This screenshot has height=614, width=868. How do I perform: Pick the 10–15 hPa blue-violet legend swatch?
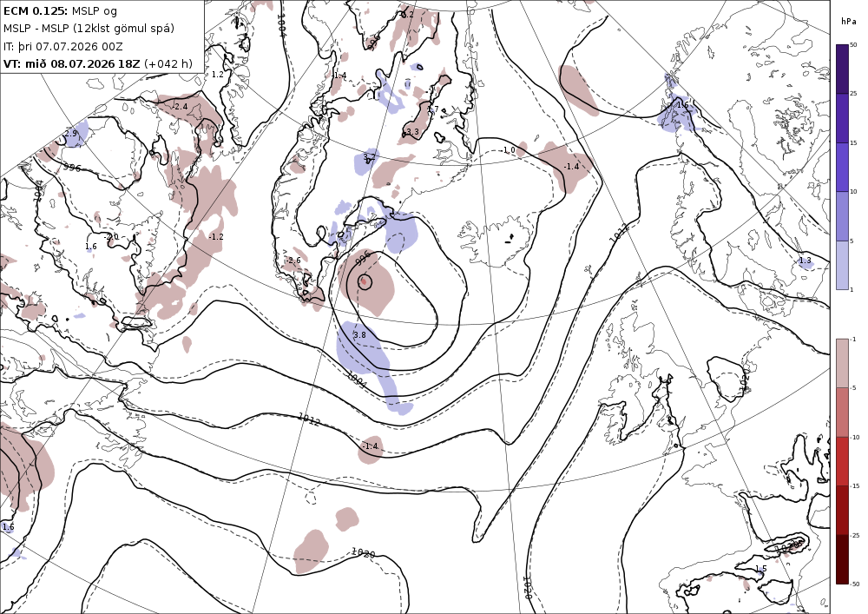click(x=842, y=168)
